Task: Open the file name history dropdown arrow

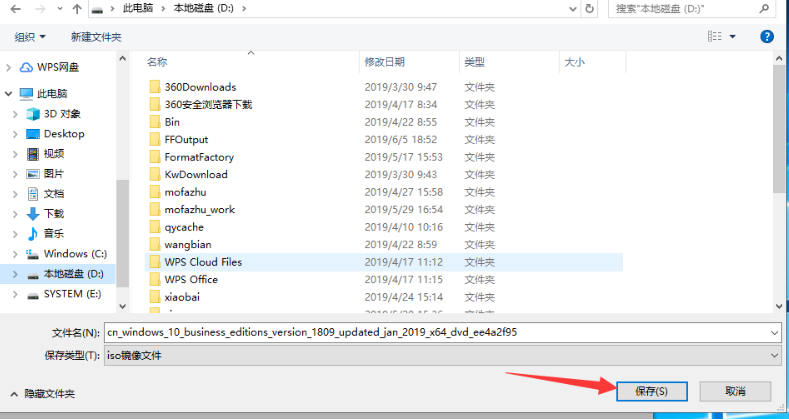Action: coord(774,332)
